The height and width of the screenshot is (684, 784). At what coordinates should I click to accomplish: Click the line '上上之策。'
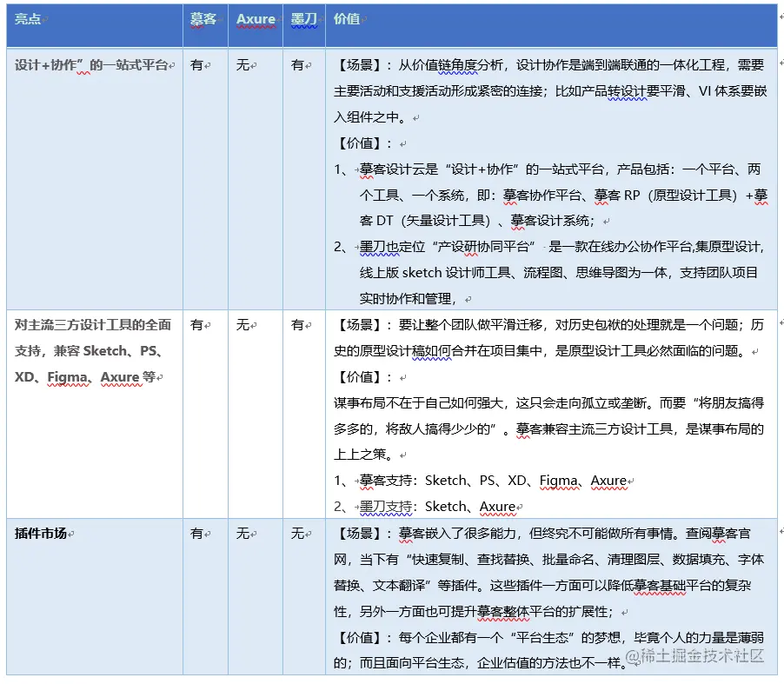pos(363,455)
